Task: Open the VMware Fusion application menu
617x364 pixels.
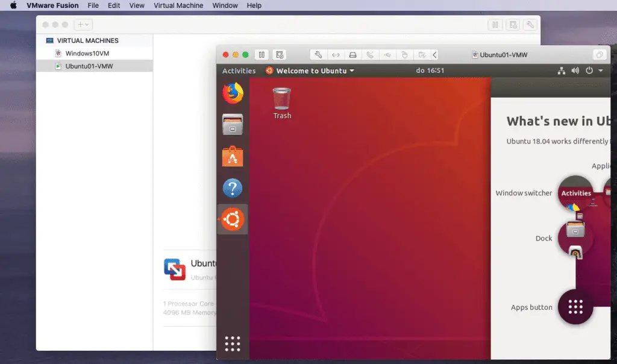Action: coord(53,5)
